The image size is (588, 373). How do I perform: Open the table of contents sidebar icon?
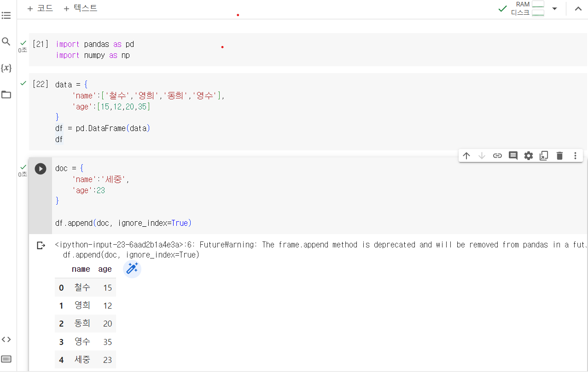point(6,16)
